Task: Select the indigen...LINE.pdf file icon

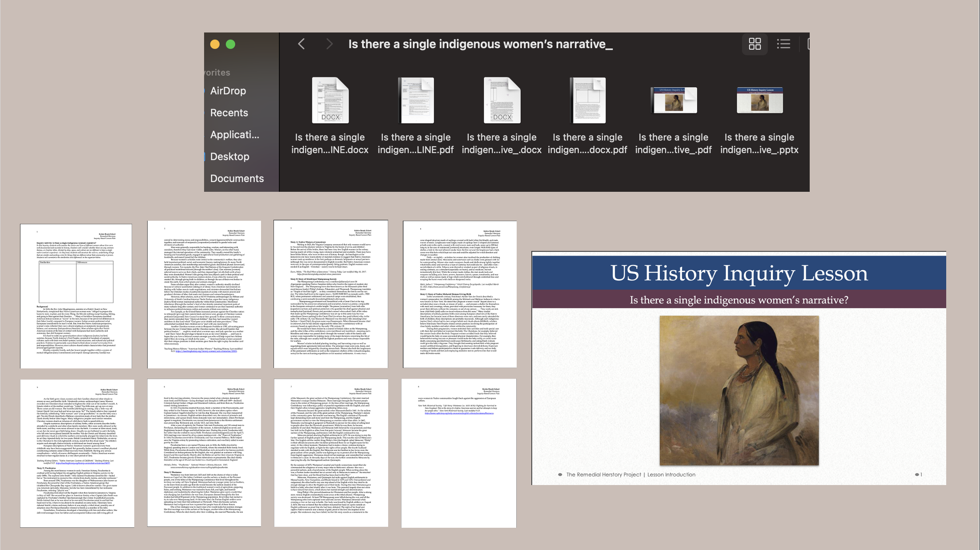Action: pyautogui.click(x=416, y=100)
